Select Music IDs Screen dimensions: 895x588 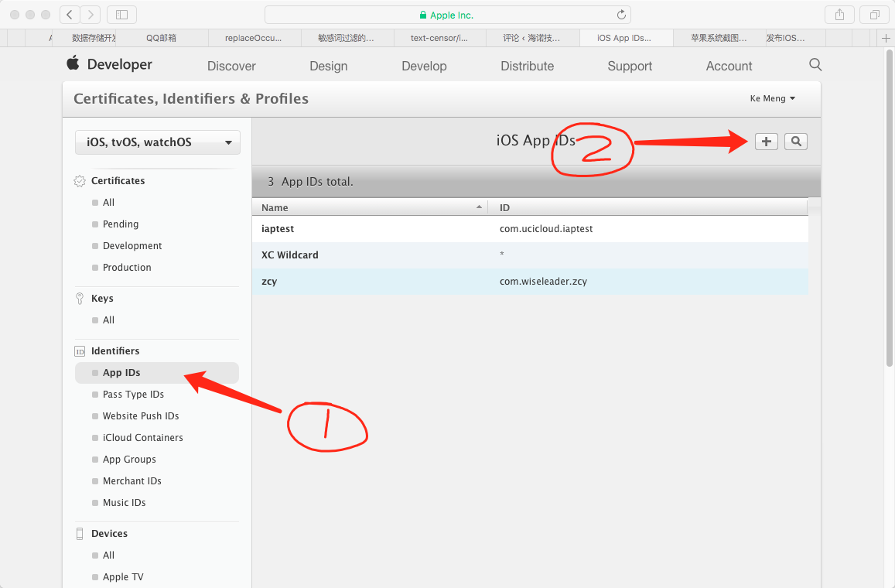coord(124,503)
